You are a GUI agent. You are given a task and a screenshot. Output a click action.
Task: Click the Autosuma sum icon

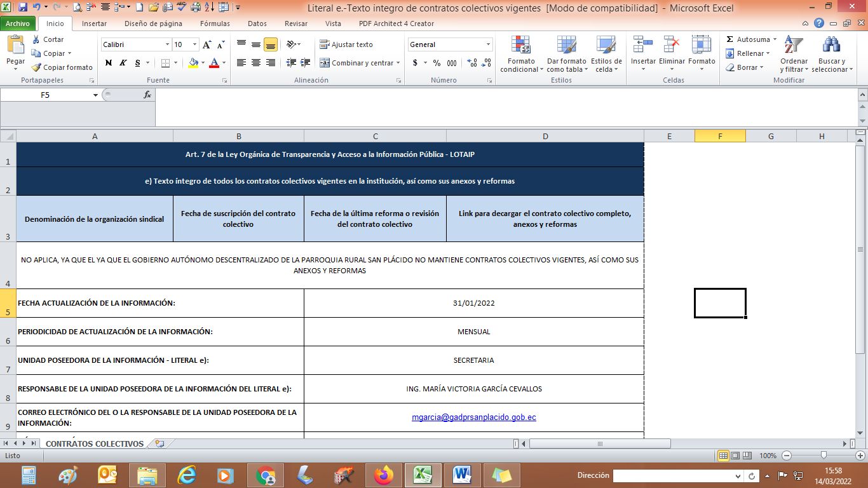730,39
